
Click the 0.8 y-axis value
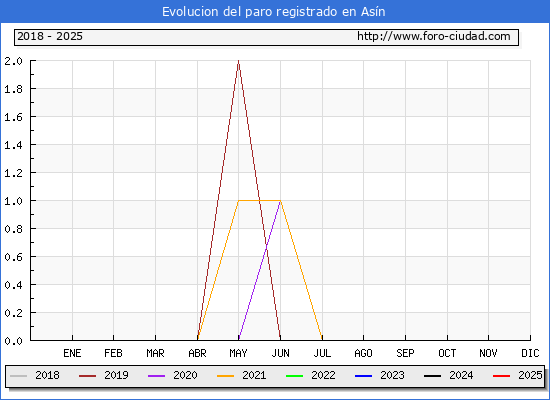click(13, 229)
